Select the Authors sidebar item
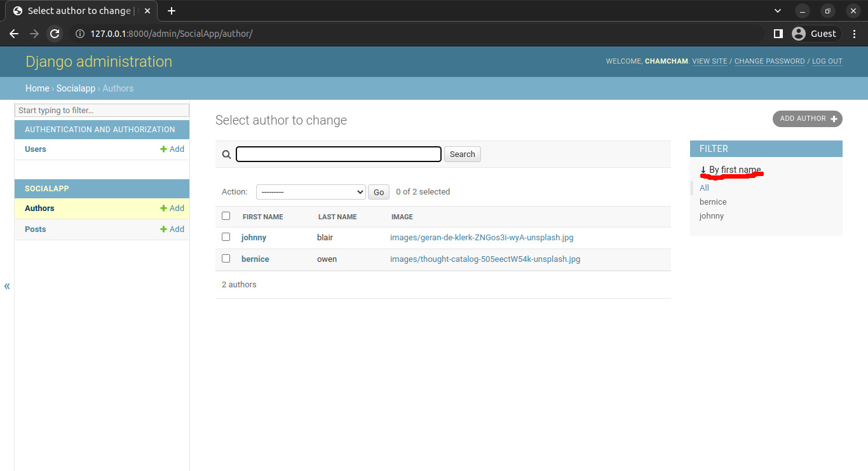 pos(39,208)
